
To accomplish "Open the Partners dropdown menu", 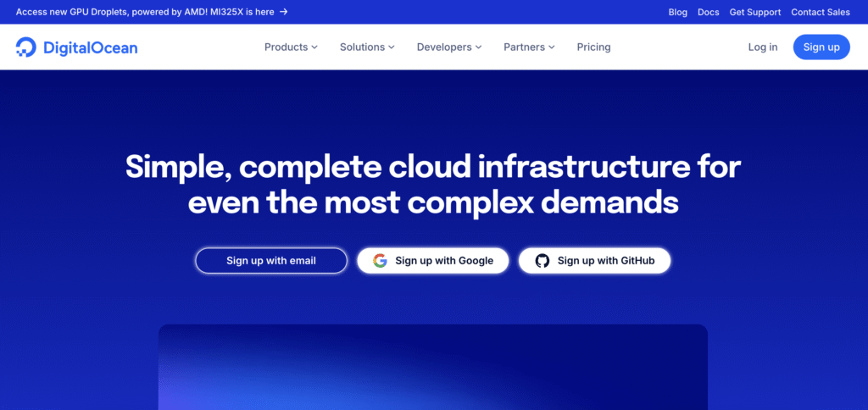I will 529,47.
